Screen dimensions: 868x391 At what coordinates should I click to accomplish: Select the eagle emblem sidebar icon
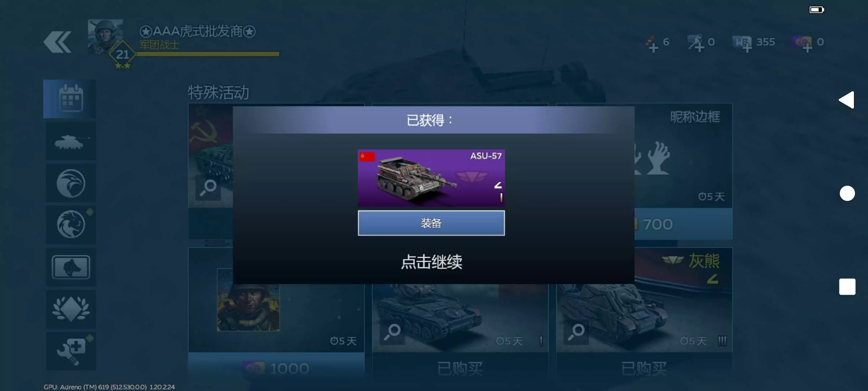coord(71,183)
